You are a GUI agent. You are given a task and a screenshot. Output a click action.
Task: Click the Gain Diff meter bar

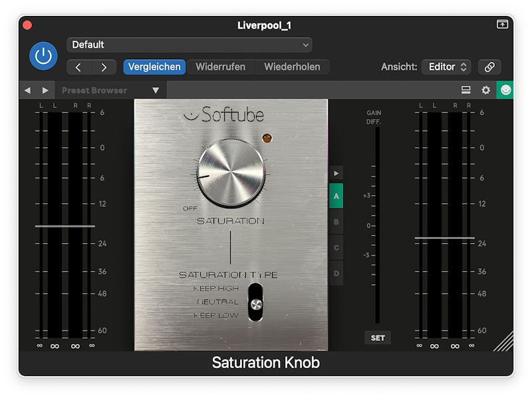pyautogui.click(x=377, y=225)
